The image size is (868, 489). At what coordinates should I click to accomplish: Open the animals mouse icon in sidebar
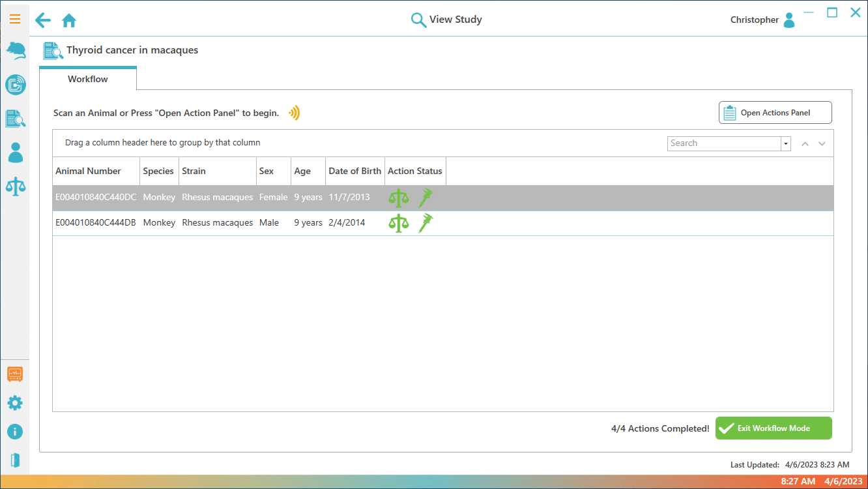pyautogui.click(x=15, y=51)
